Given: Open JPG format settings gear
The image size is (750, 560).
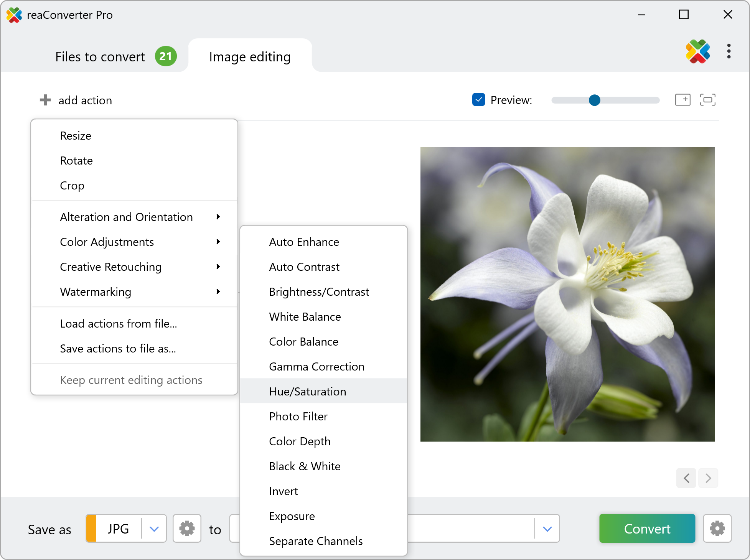Looking at the screenshot, I should [x=187, y=529].
